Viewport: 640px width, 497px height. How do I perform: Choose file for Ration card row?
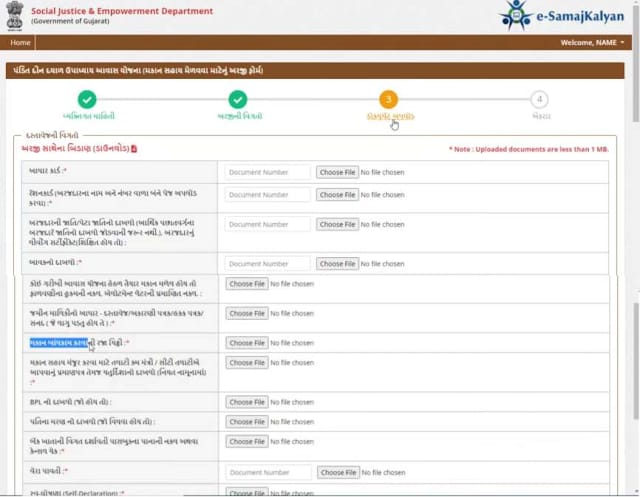coord(337,195)
